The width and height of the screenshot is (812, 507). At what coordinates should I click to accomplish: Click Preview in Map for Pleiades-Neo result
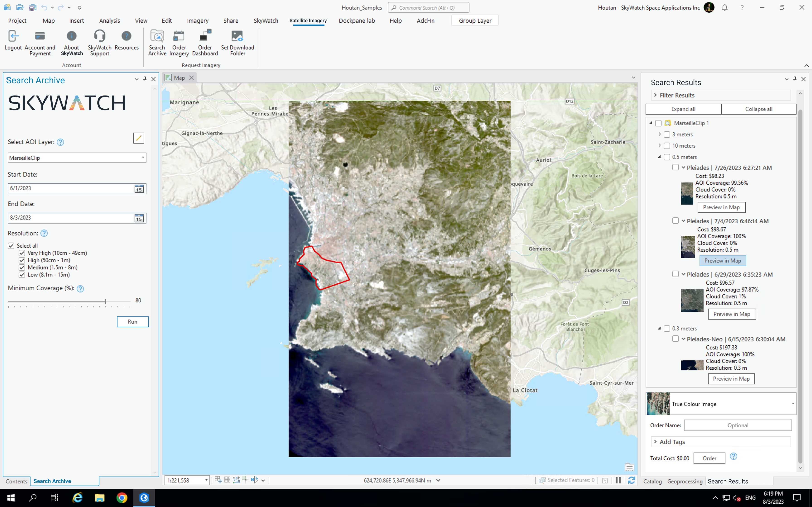(732, 379)
